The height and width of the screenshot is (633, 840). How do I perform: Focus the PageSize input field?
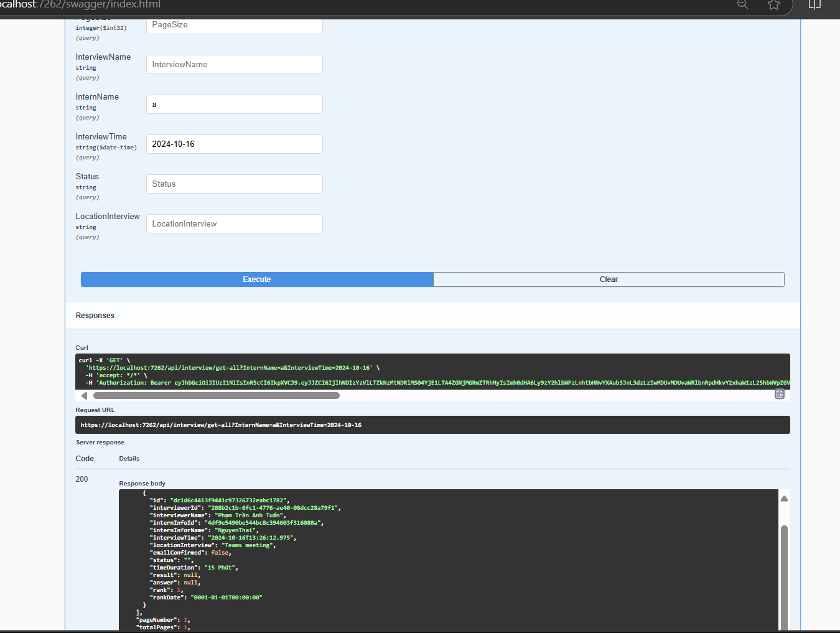click(234, 26)
